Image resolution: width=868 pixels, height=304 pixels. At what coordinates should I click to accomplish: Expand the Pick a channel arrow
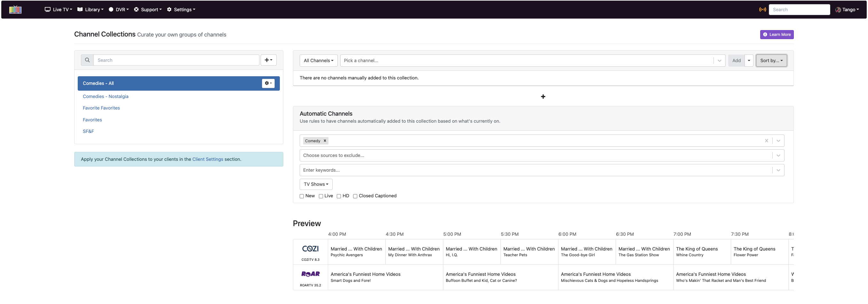coord(719,61)
